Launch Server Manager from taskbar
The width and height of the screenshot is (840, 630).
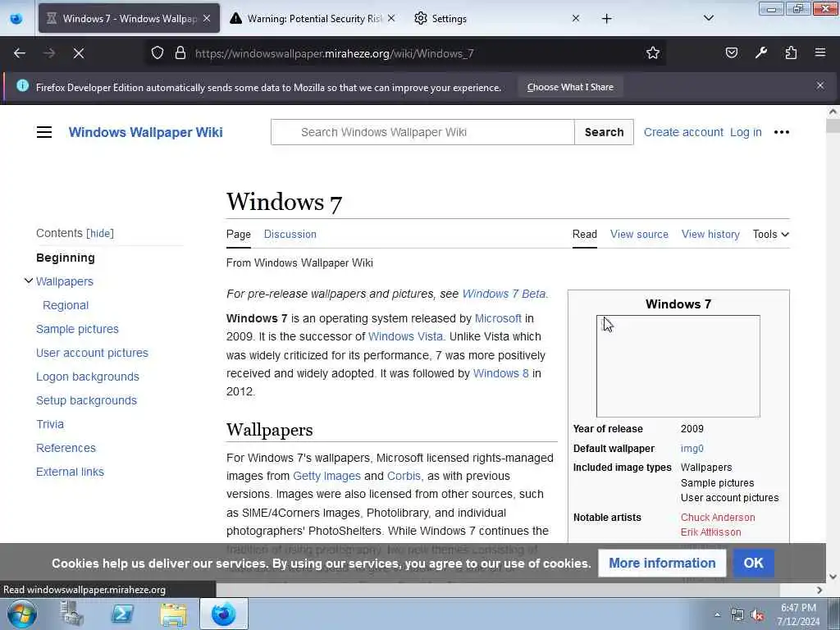(71, 614)
